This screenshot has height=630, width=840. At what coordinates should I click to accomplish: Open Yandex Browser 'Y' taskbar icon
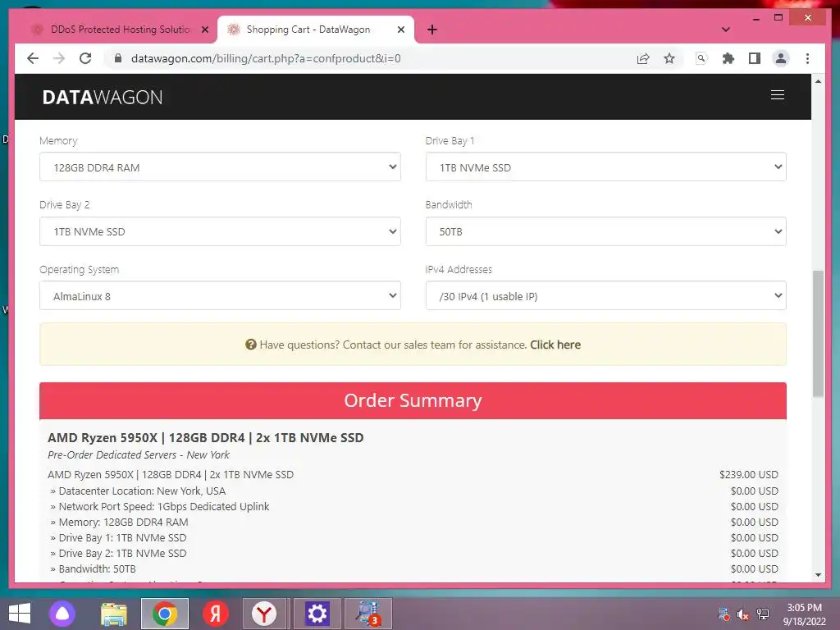263,614
